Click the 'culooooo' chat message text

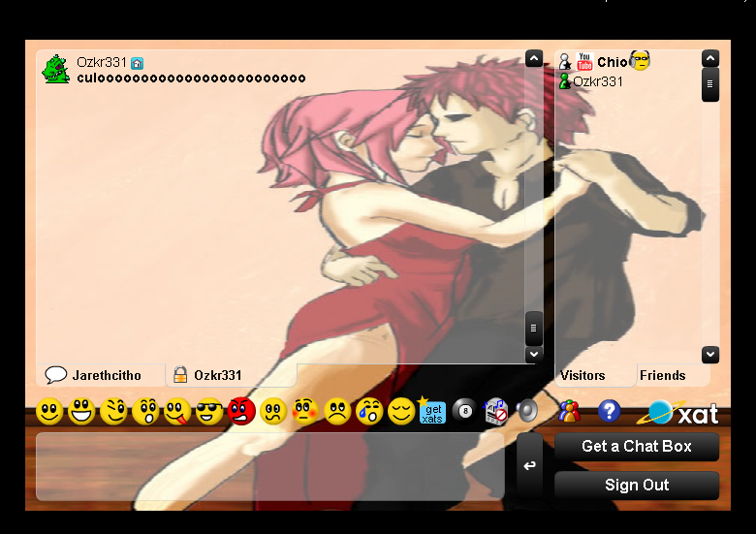pyautogui.click(x=191, y=79)
